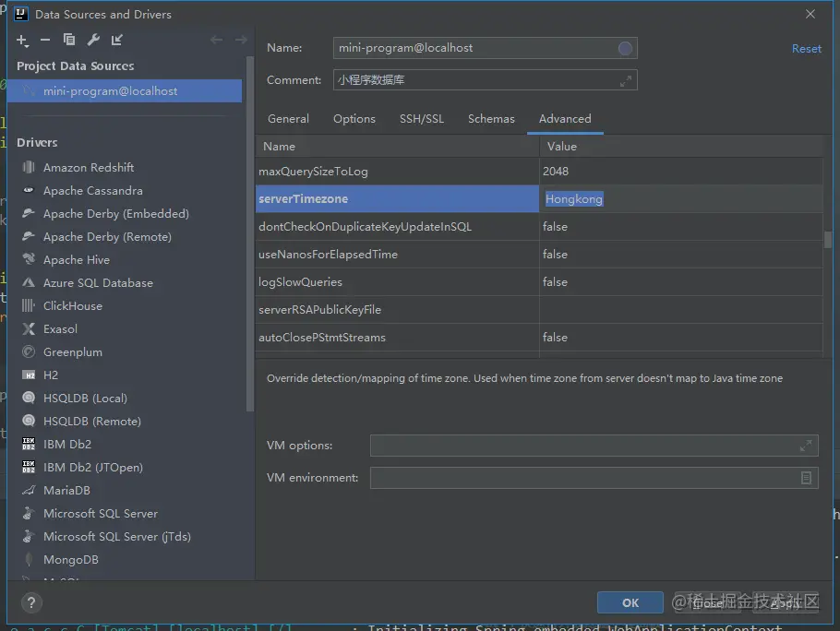Screen dimensions: 840x631
Task: Sort properties by Name column header
Action: point(397,146)
